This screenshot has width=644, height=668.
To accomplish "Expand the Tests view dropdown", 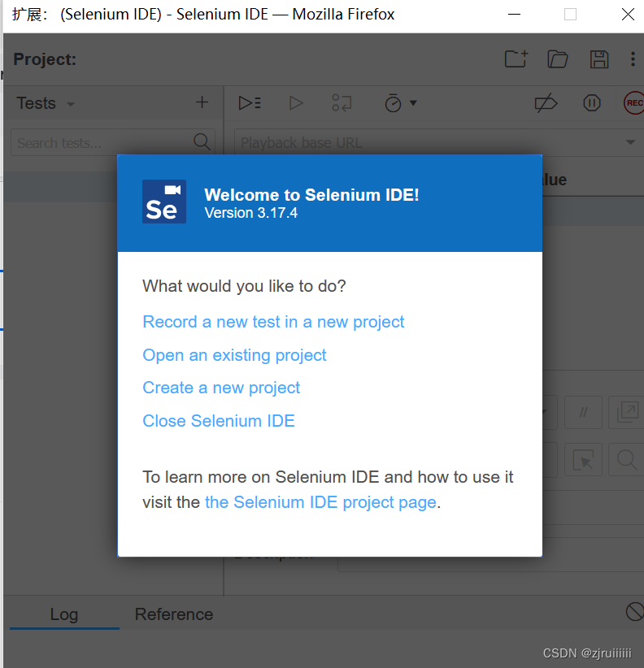I will click(71, 104).
